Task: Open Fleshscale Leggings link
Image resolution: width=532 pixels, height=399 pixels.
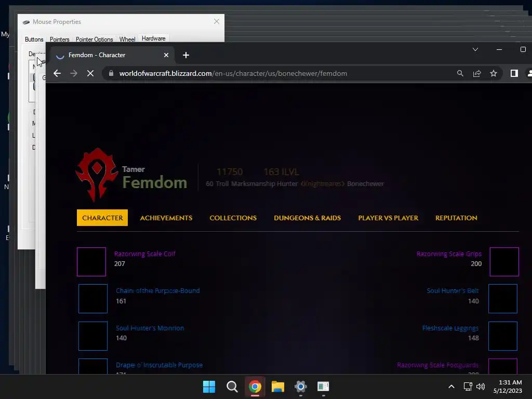Action: (x=450, y=328)
